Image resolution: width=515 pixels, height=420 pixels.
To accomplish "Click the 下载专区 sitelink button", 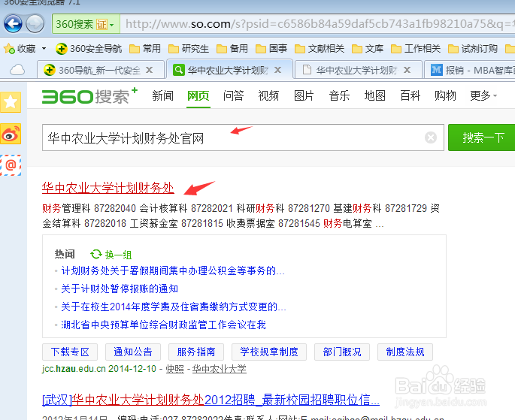I will tap(70, 352).
